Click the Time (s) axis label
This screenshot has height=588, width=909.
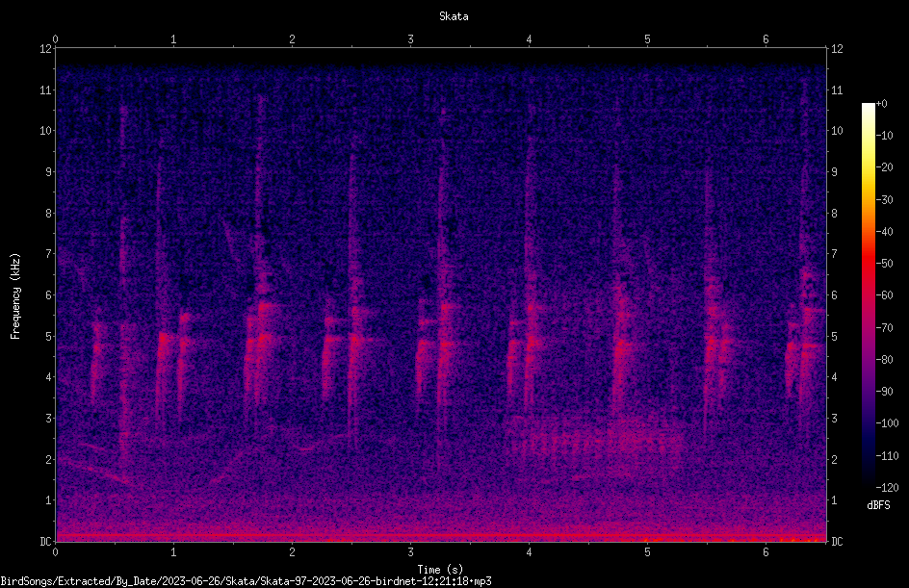click(x=440, y=570)
